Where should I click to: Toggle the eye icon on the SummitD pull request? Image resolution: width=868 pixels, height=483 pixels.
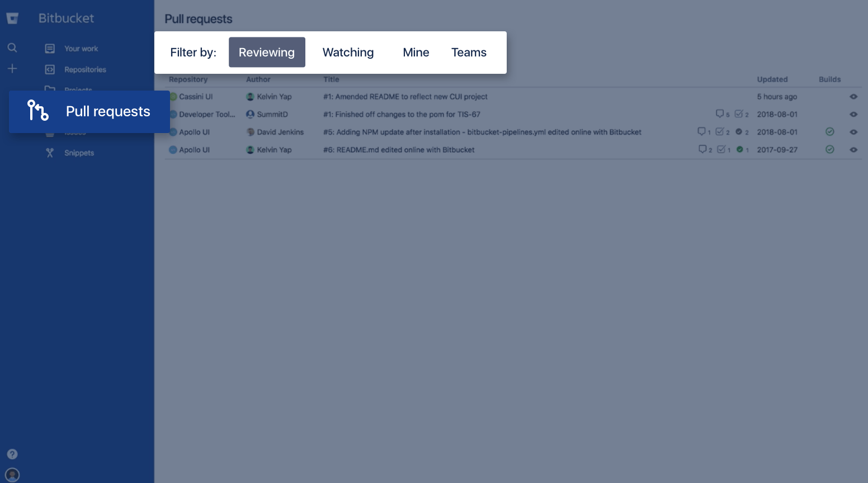853,114
